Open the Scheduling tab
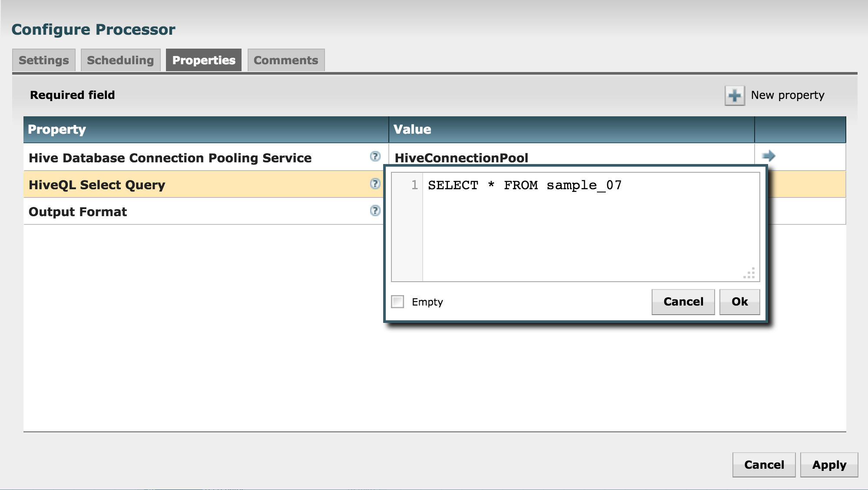 120,59
